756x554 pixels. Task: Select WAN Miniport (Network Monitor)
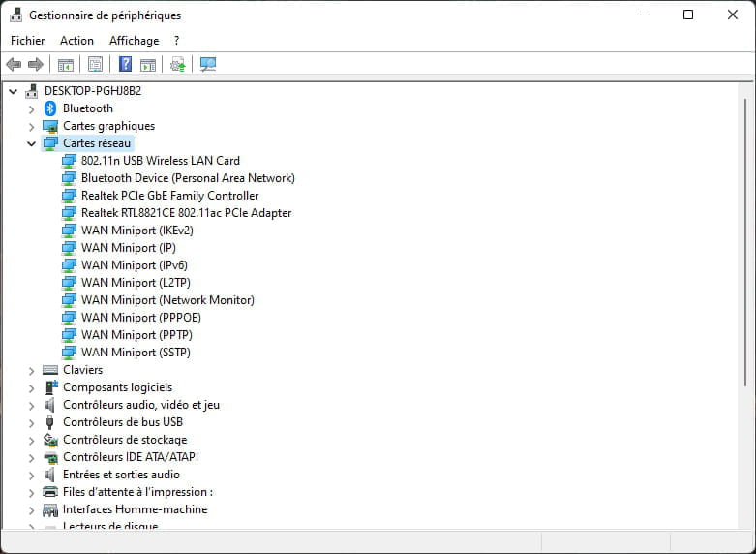click(167, 300)
